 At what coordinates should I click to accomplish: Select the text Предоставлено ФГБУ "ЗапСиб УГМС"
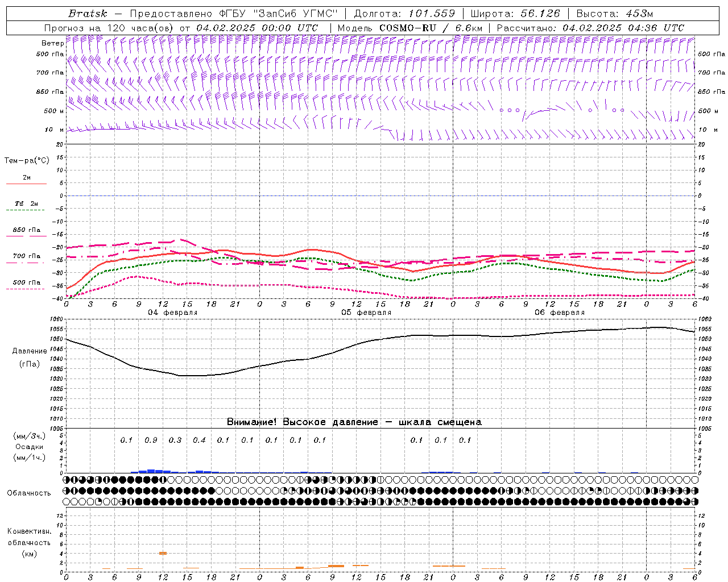pyautogui.click(x=234, y=14)
